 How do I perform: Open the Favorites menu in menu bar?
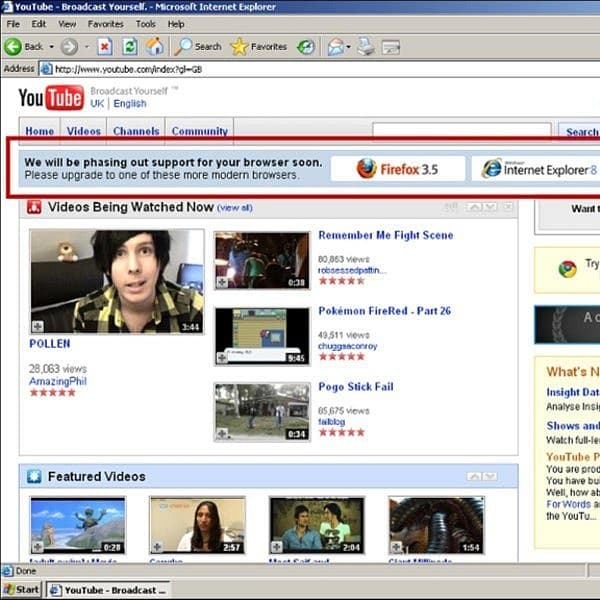click(105, 23)
